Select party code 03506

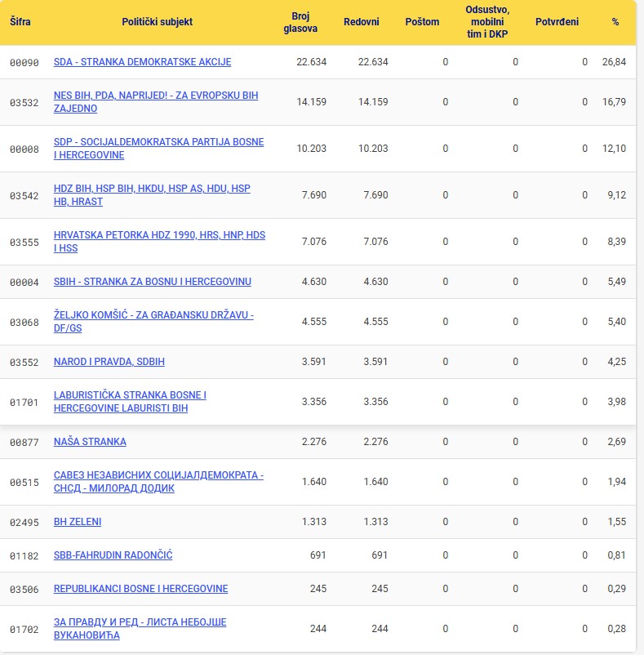tap(24, 590)
